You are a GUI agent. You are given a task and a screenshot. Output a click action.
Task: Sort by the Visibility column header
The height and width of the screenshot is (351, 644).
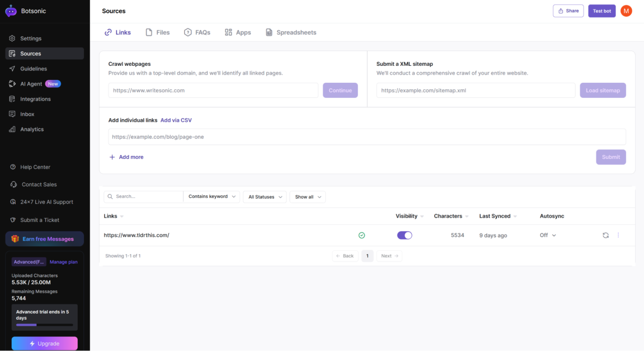(x=410, y=216)
